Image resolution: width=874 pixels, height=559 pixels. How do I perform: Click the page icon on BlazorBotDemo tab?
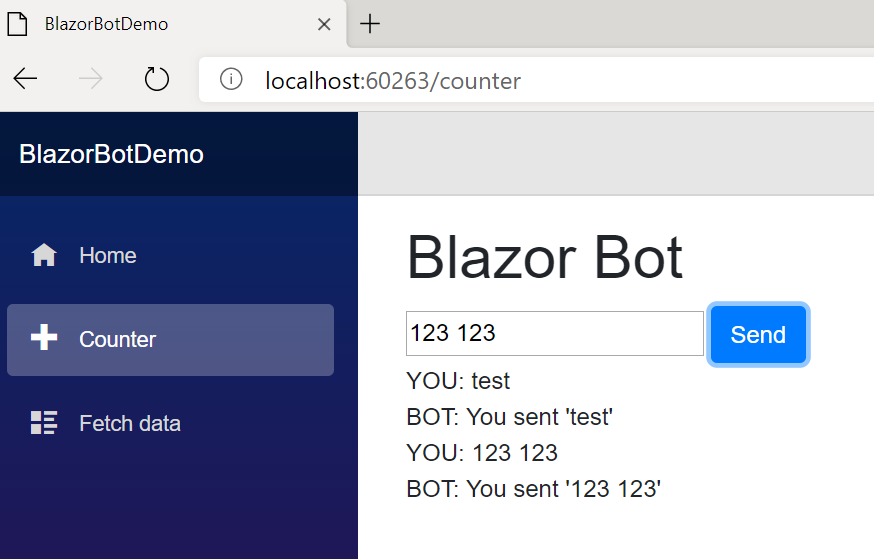(x=18, y=24)
